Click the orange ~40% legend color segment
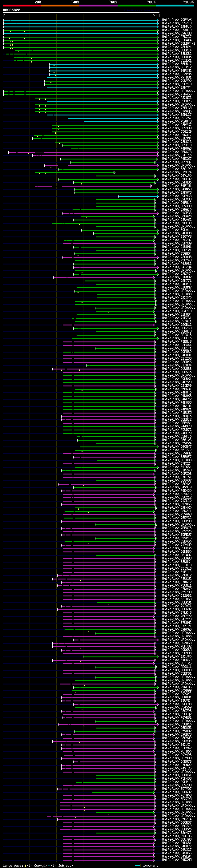Viewport: 197px width, 868px height. [60, 6]
